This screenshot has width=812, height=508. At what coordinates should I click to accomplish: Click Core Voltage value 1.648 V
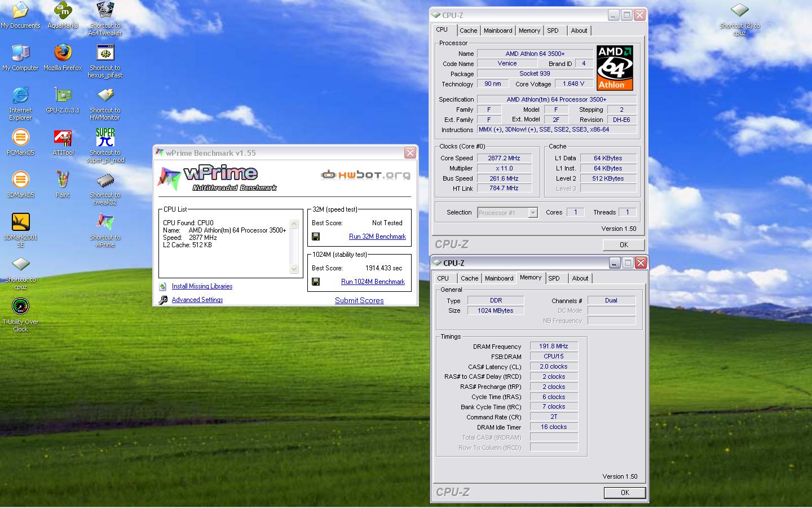pyautogui.click(x=573, y=84)
